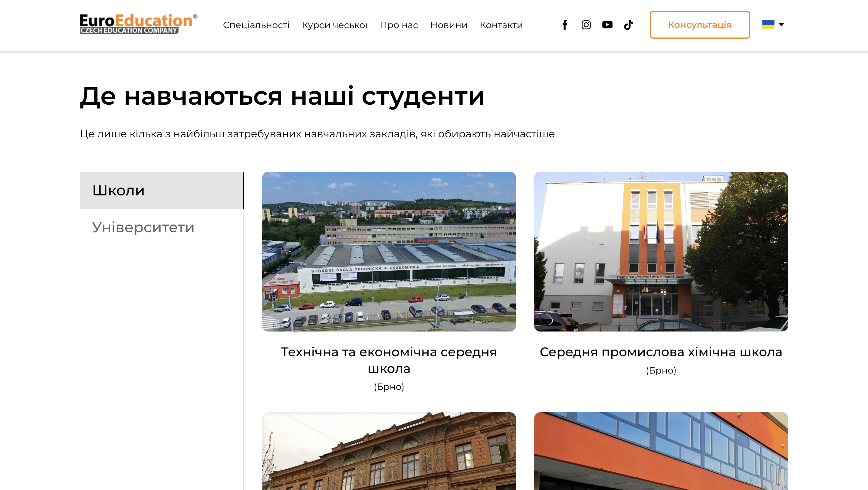Click the technical and economic school photo
The image size is (868, 490).
pos(389,251)
